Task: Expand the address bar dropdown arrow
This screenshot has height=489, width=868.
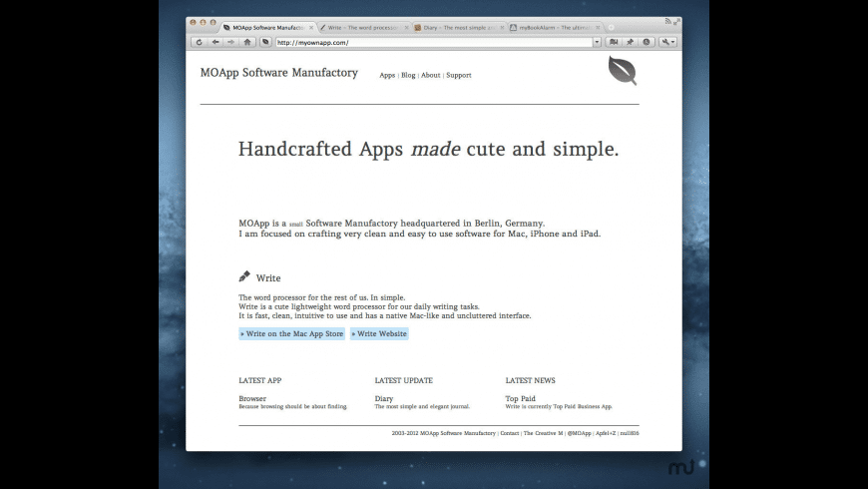Action: pyautogui.click(x=597, y=42)
